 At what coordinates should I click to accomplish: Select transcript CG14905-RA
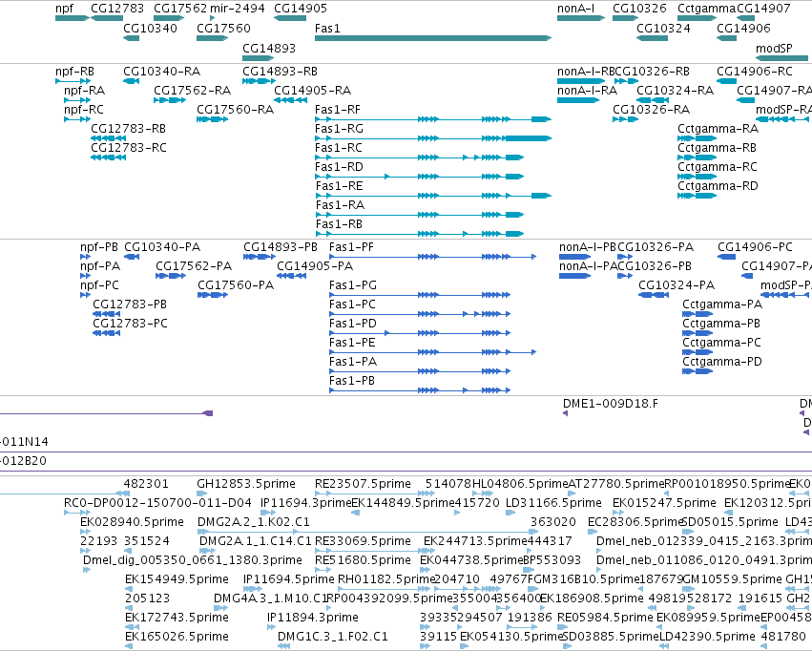coord(290,100)
